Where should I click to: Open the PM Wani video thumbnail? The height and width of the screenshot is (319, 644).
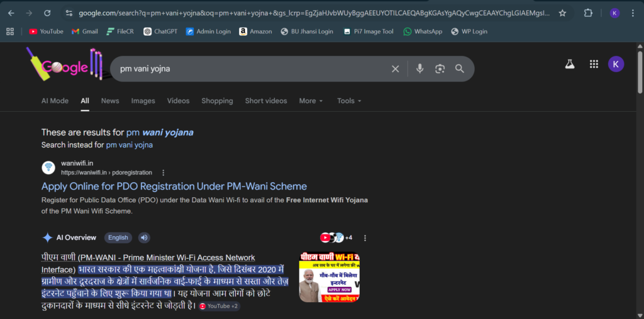pyautogui.click(x=329, y=277)
